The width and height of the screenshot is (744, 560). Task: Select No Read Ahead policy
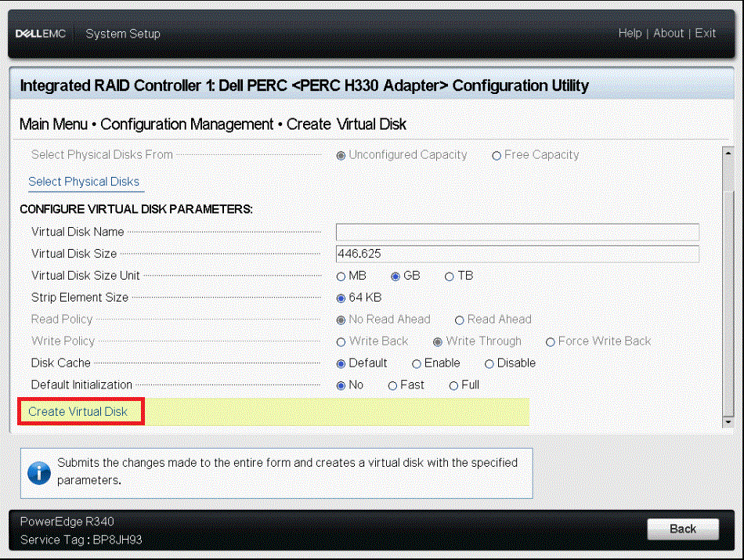pyautogui.click(x=341, y=320)
